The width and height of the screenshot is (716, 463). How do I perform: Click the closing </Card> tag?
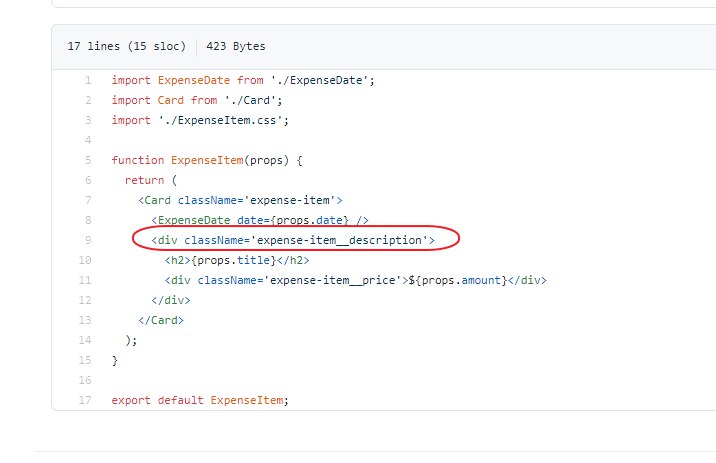pyautogui.click(x=158, y=320)
